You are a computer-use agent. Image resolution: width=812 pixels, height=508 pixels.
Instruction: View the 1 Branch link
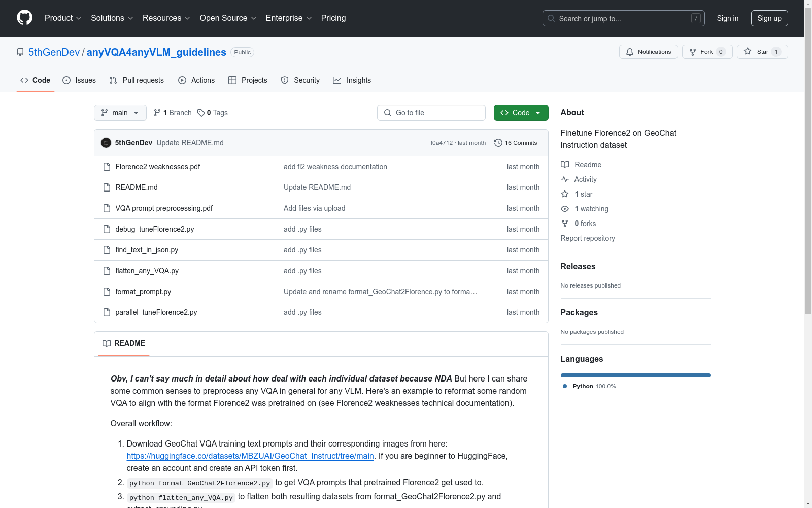[x=173, y=113]
